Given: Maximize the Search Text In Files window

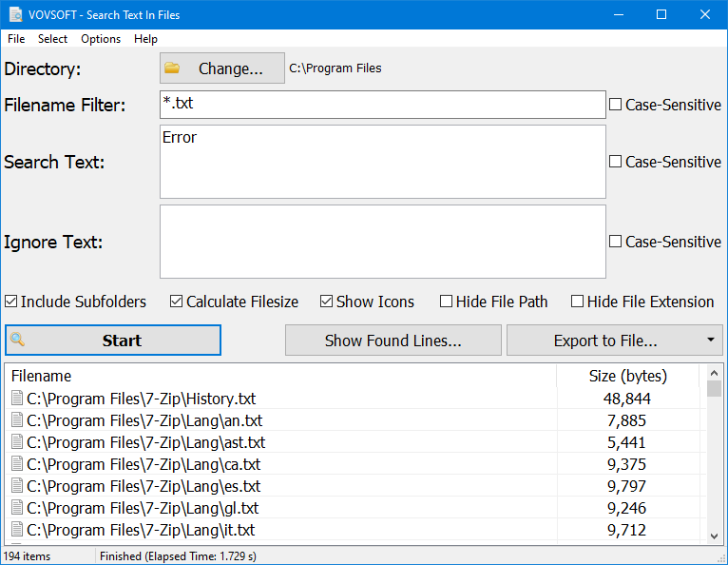Looking at the screenshot, I should click(x=661, y=14).
